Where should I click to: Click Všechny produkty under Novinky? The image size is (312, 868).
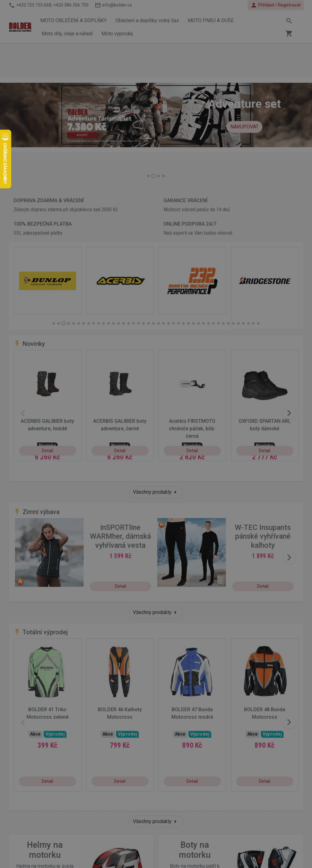coord(156,492)
